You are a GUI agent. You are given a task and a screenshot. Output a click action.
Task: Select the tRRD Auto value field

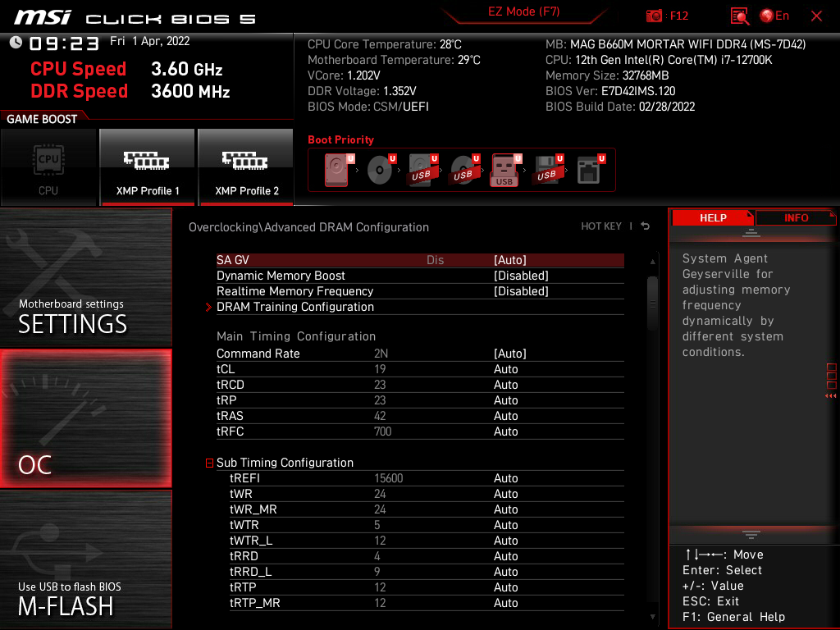click(505, 556)
